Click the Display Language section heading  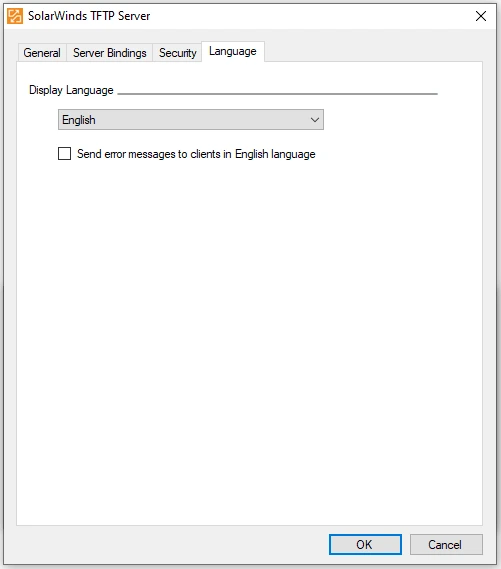[71, 90]
